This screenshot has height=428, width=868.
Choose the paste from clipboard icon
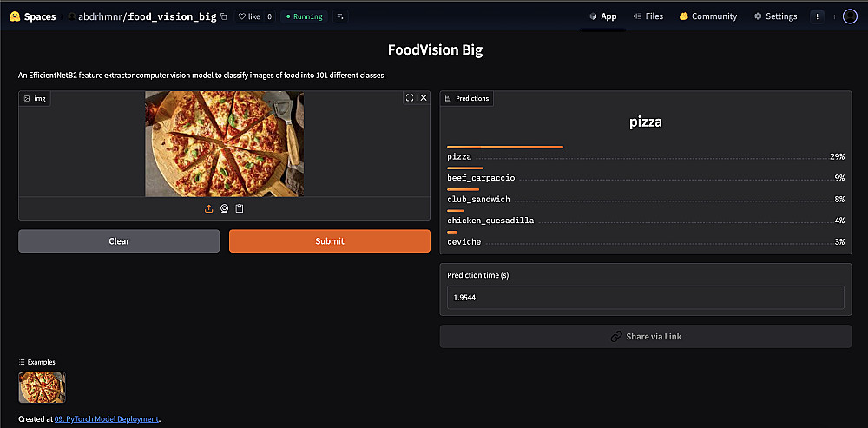coord(240,209)
